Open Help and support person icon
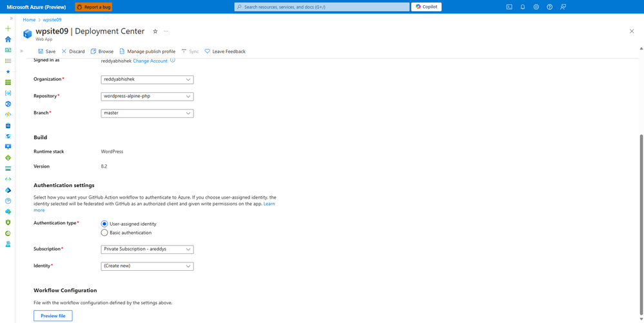The height and width of the screenshot is (323, 644). [x=8, y=244]
